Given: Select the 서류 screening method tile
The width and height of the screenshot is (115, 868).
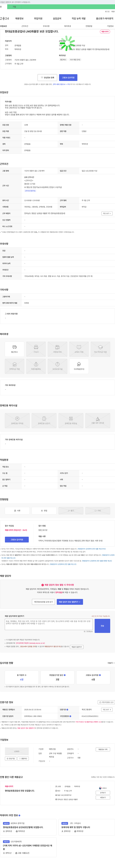Looking at the screenshot, I should pyautogui.click(x=17, y=510).
